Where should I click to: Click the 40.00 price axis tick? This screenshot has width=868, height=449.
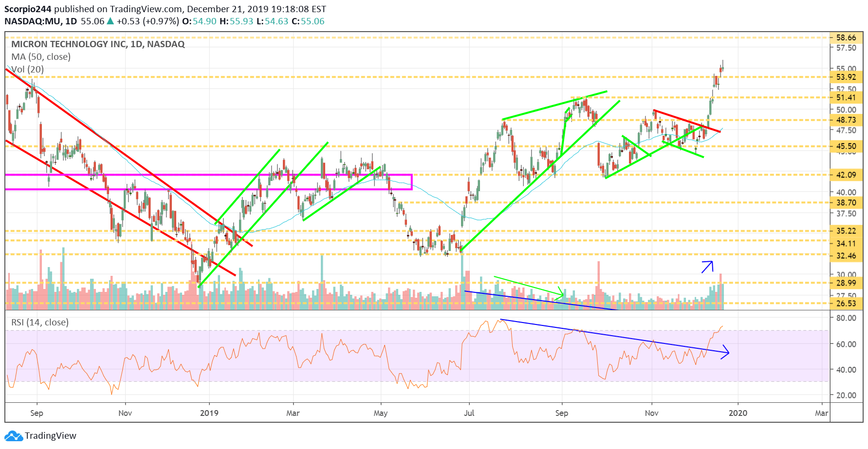tap(846, 192)
